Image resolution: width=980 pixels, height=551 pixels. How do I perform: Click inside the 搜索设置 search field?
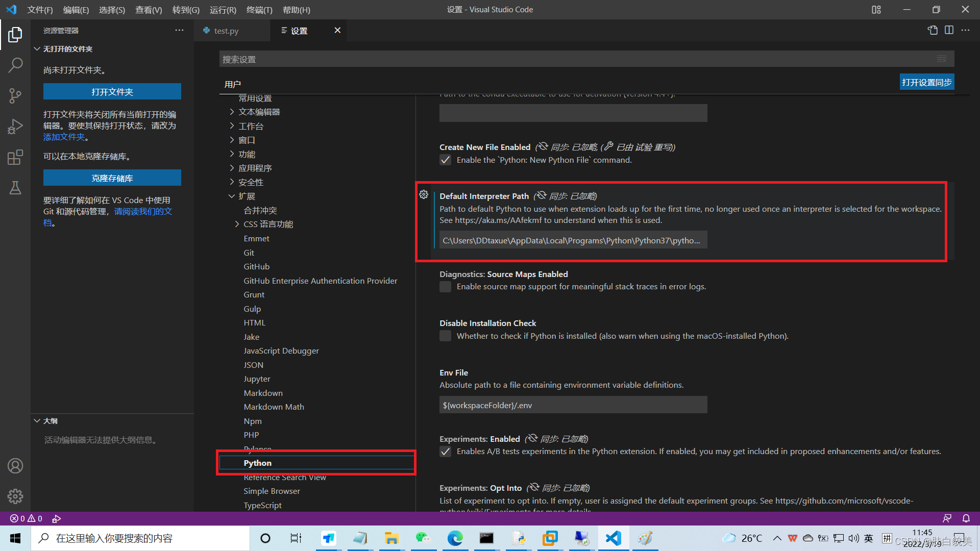point(561,59)
